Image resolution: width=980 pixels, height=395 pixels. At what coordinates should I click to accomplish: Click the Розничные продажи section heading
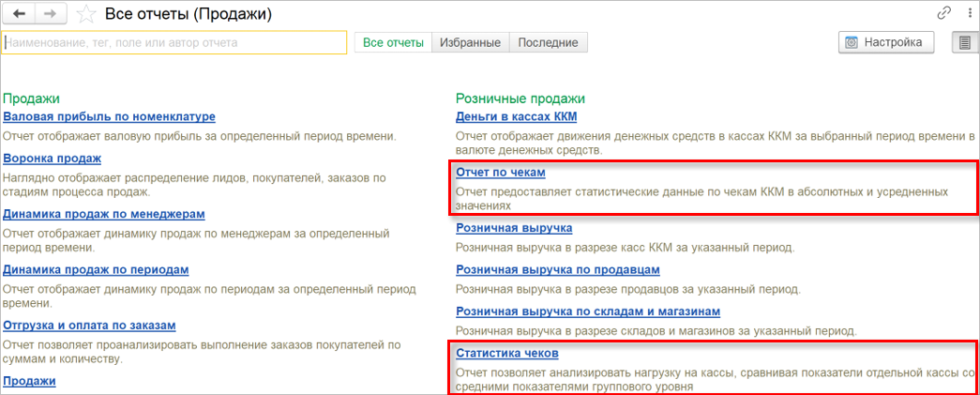[520, 99]
